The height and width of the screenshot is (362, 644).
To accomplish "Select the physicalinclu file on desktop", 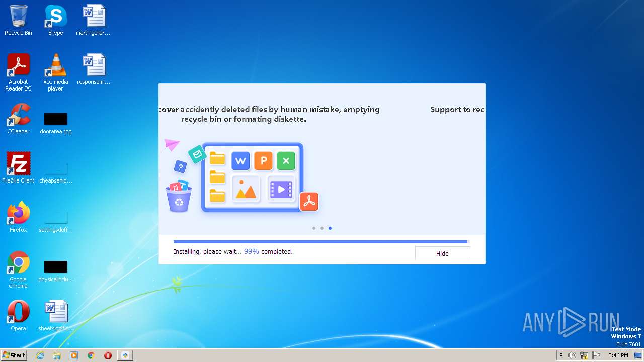I will (x=55, y=270).
